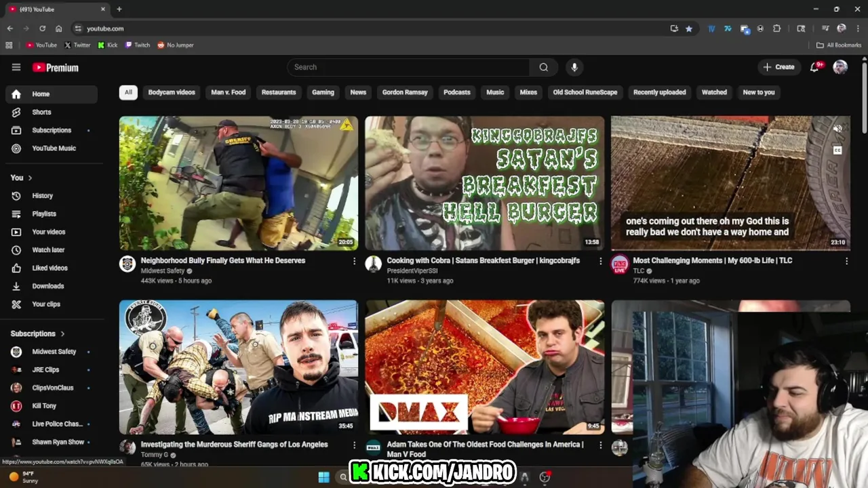Select the Bodycam videos chip
This screenshot has height=488, width=868.
172,92
